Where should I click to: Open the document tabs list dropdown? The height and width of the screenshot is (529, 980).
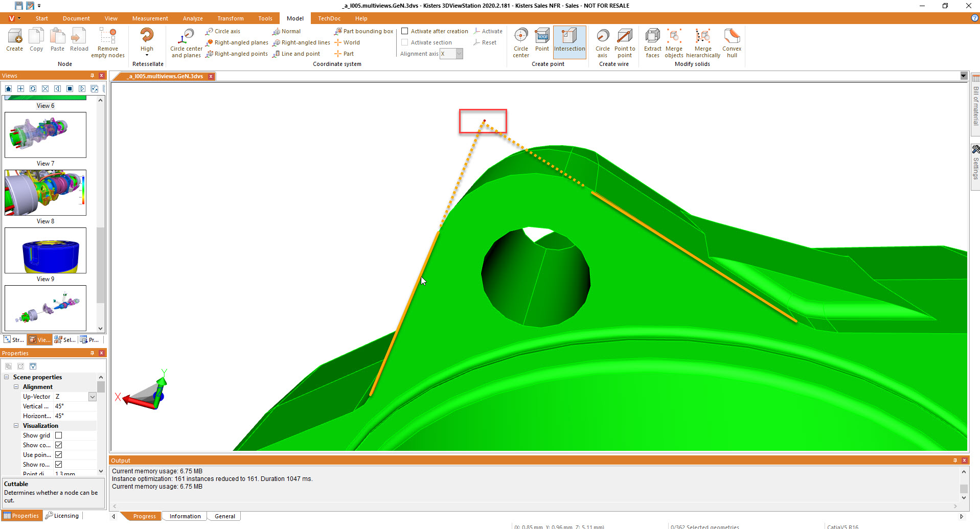coord(964,76)
